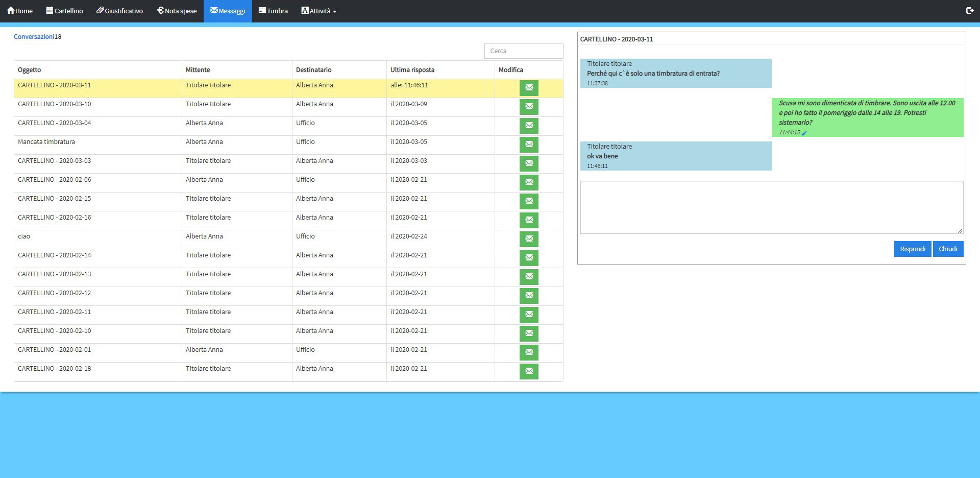This screenshot has width=980, height=478.
Task: Go to Home in the navbar
Action: point(20,11)
